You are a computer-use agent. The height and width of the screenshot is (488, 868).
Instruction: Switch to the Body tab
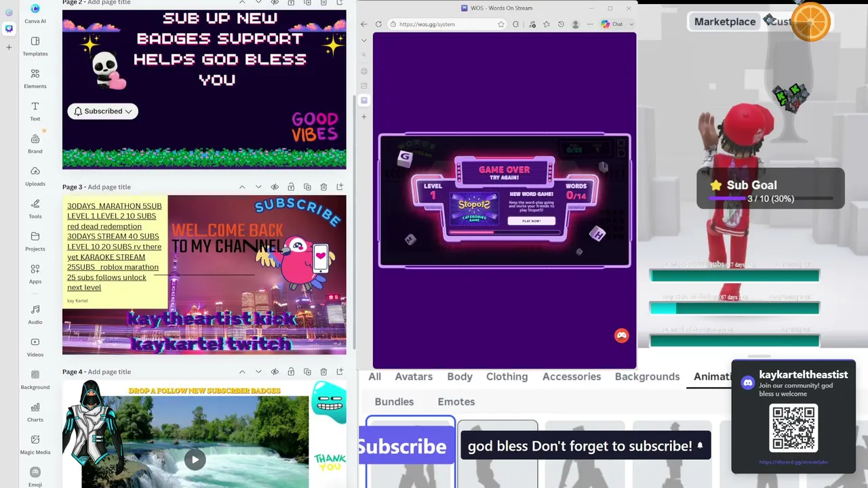(460, 377)
